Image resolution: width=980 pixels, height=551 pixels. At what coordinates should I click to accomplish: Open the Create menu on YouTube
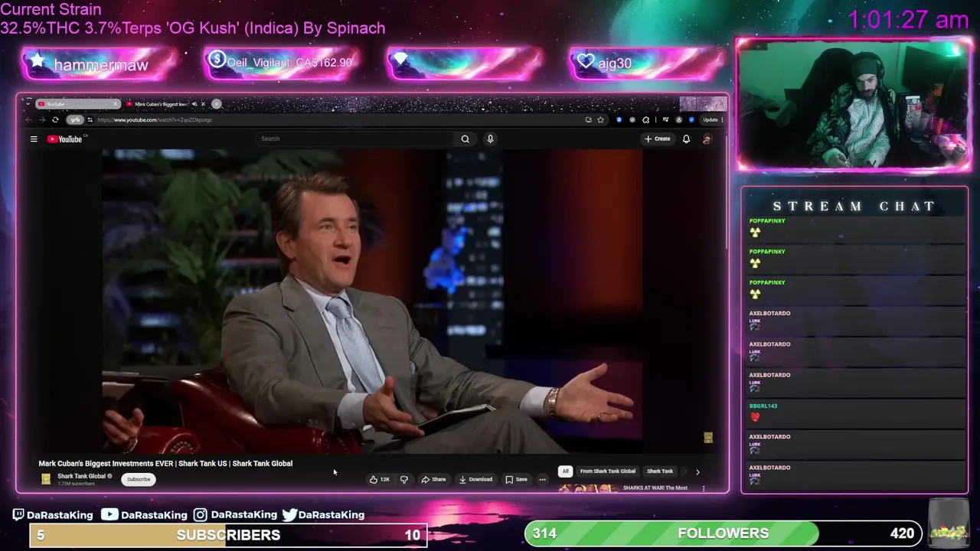pos(658,139)
